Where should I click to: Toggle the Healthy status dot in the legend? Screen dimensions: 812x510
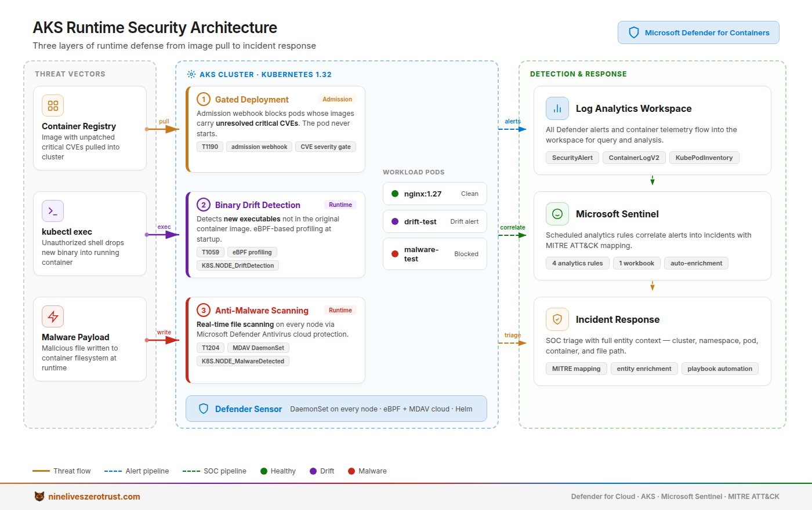coord(264,471)
